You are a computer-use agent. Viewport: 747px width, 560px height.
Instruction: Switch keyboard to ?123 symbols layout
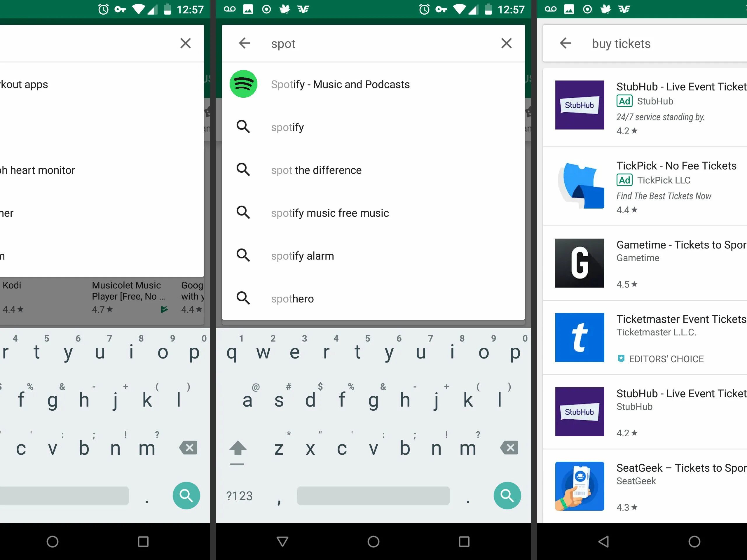[x=239, y=496]
